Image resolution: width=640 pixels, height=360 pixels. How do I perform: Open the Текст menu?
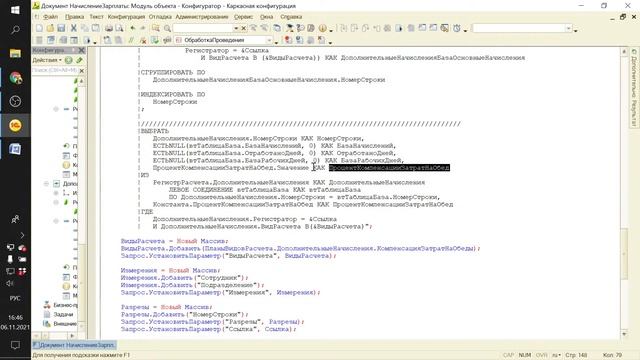coord(96,17)
